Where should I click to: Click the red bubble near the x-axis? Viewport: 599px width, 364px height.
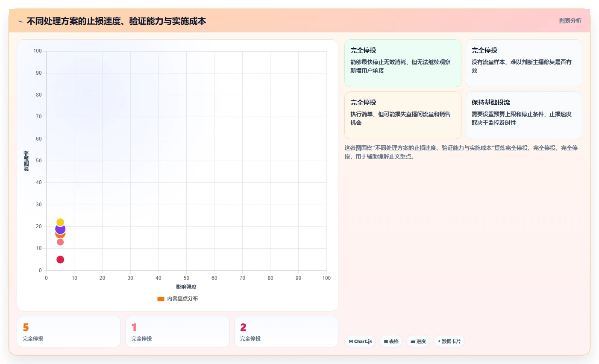pyautogui.click(x=60, y=259)
